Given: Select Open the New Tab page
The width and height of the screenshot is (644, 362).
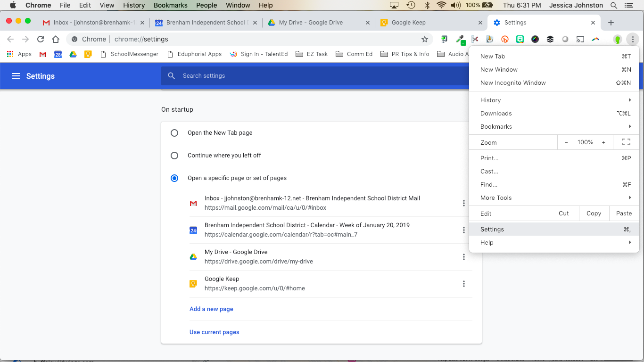Looking at the screenshot, I should tap(174, 133).
